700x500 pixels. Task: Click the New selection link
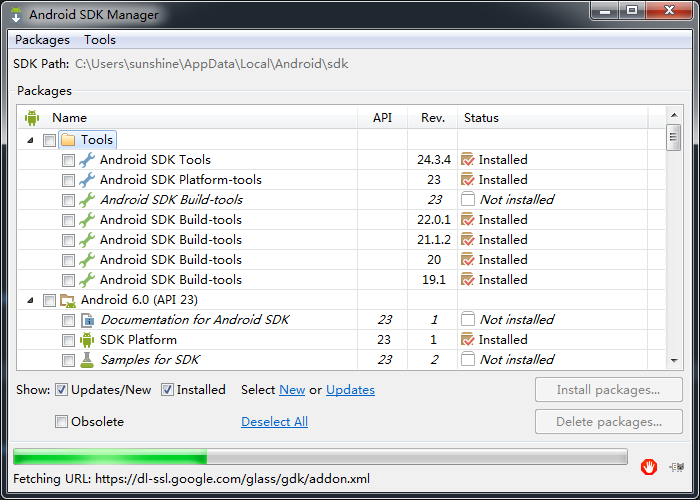(292, 390)
